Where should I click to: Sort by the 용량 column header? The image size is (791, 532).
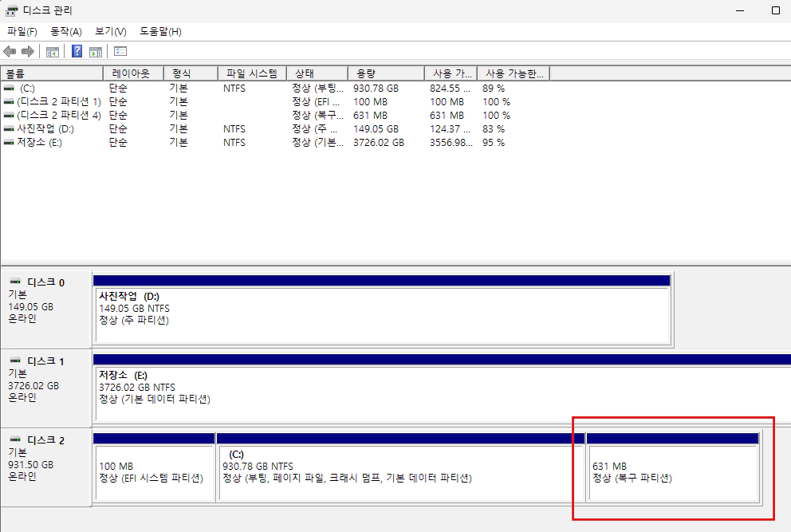pyautogui.click(x=387, y=73)
